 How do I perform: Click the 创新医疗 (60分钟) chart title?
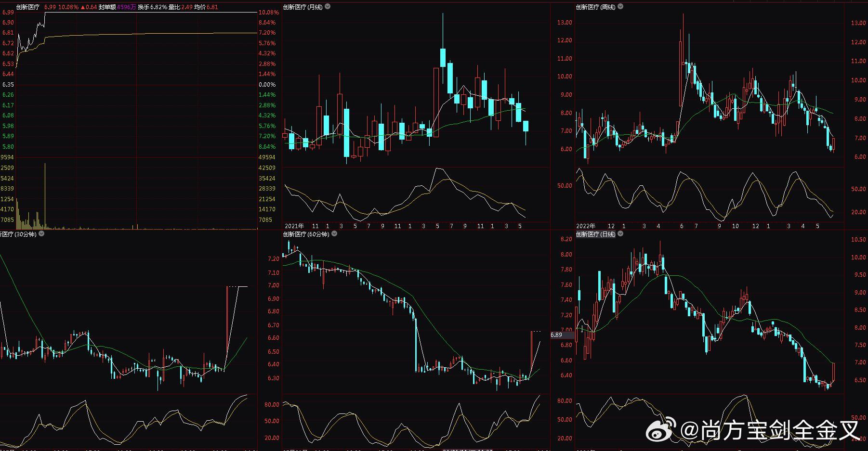[306, 234]
